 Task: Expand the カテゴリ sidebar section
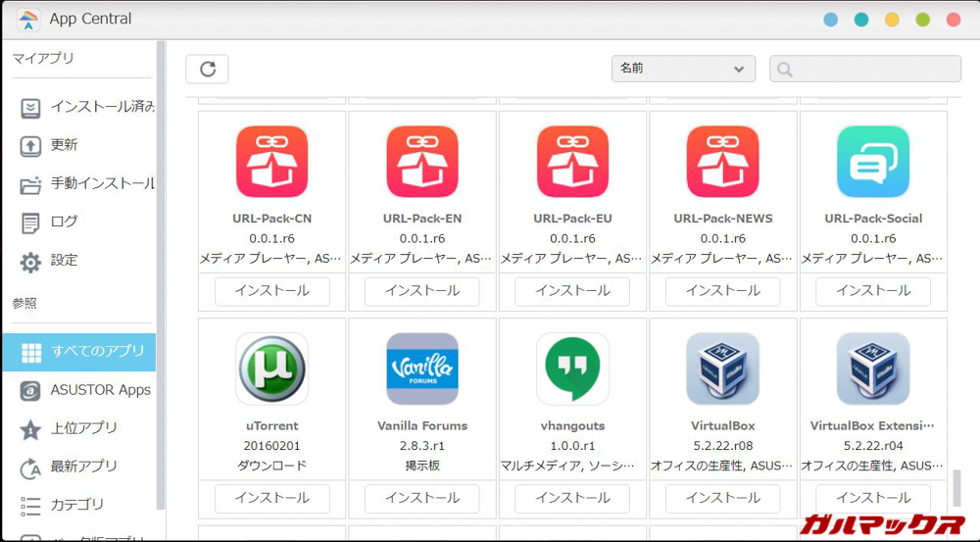point(76,505)
